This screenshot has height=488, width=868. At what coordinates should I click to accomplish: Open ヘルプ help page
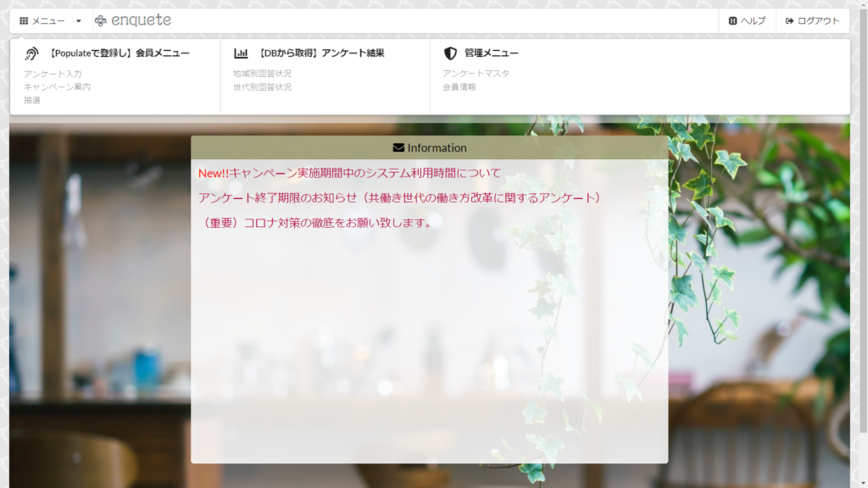(748, 21)
